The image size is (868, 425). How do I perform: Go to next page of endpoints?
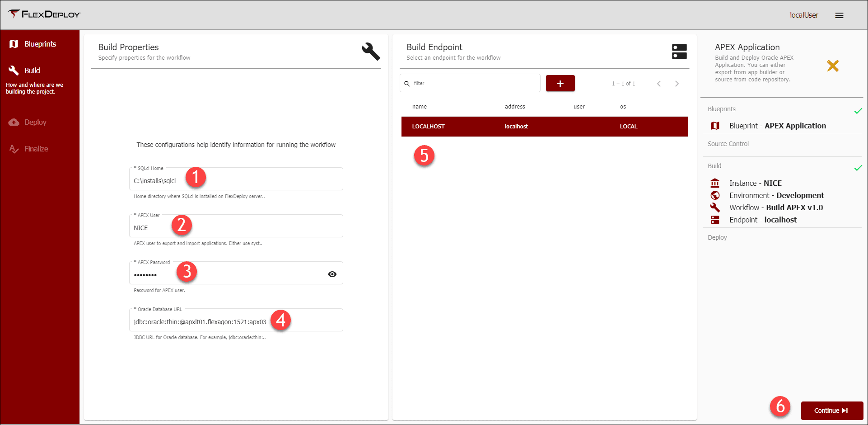[677, 84]
